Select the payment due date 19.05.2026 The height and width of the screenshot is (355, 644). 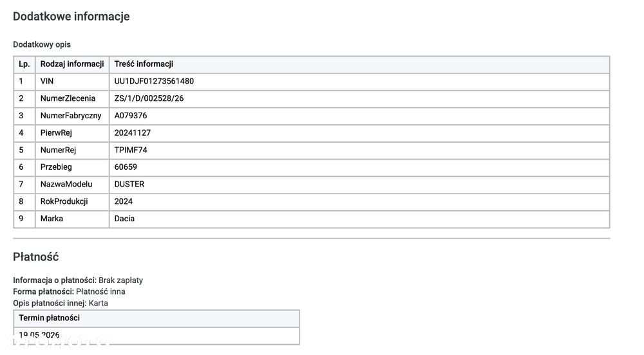pyautogui.click(x=39, y=335)
